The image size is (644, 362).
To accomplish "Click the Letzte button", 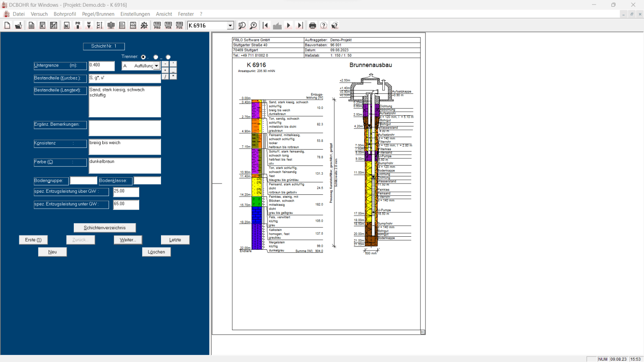I will [x=175, y=240].
